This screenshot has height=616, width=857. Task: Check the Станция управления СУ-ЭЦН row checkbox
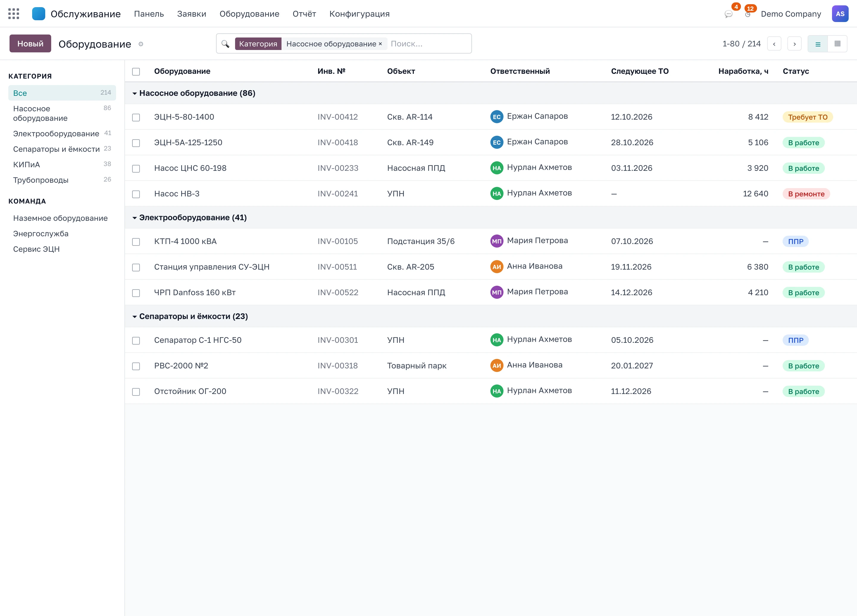[x=136, y=268]
